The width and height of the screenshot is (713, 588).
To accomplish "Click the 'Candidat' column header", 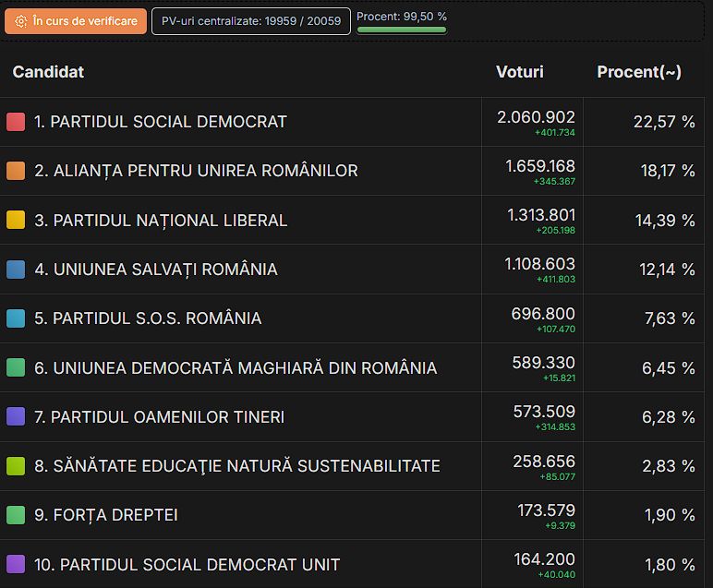I will tap(48, 72).
